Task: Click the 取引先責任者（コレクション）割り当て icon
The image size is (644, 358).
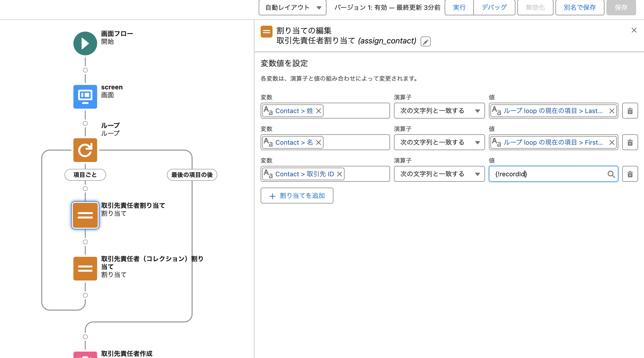Action: (x=85, y=269)
